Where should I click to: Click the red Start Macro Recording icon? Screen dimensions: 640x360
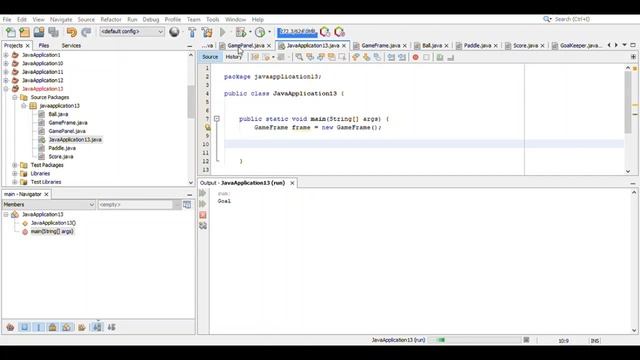pyautogui.click(x=416, y=58)
